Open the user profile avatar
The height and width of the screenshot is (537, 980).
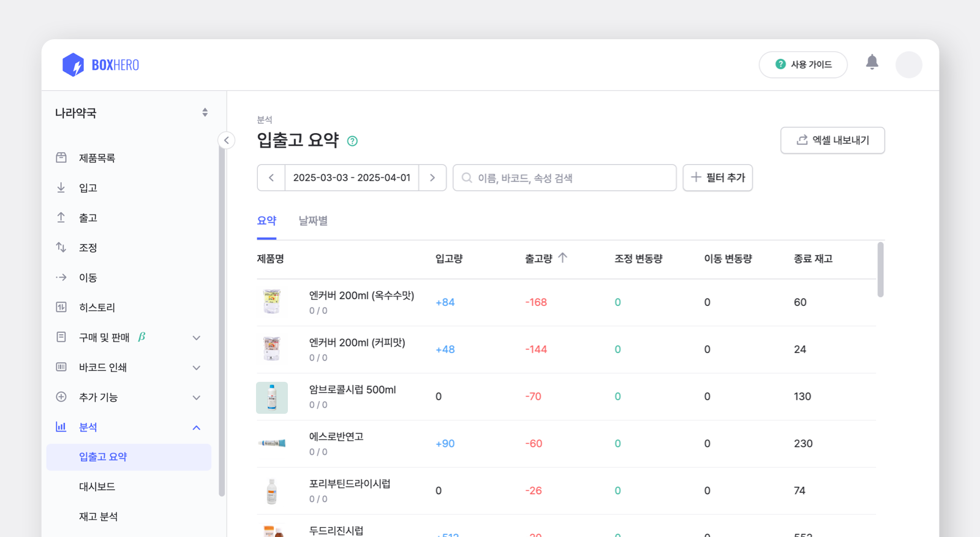[908, 64]
